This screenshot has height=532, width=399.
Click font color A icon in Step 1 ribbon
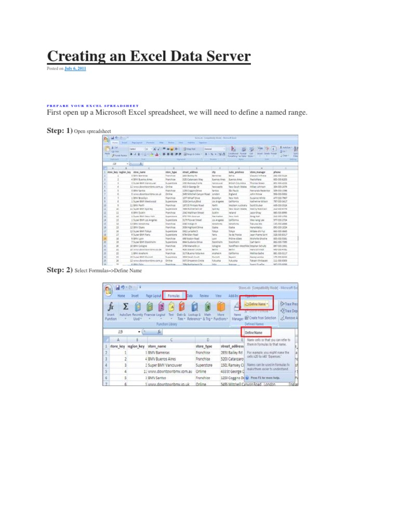click(157, 154)
